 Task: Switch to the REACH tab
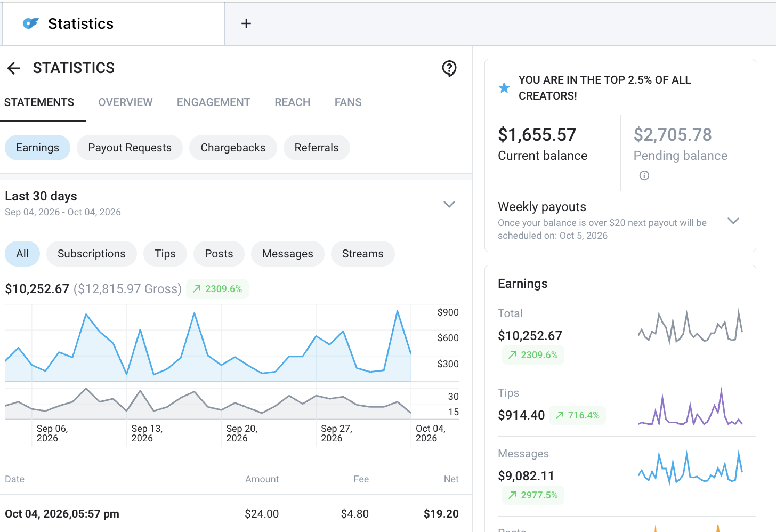pos(293,102)
